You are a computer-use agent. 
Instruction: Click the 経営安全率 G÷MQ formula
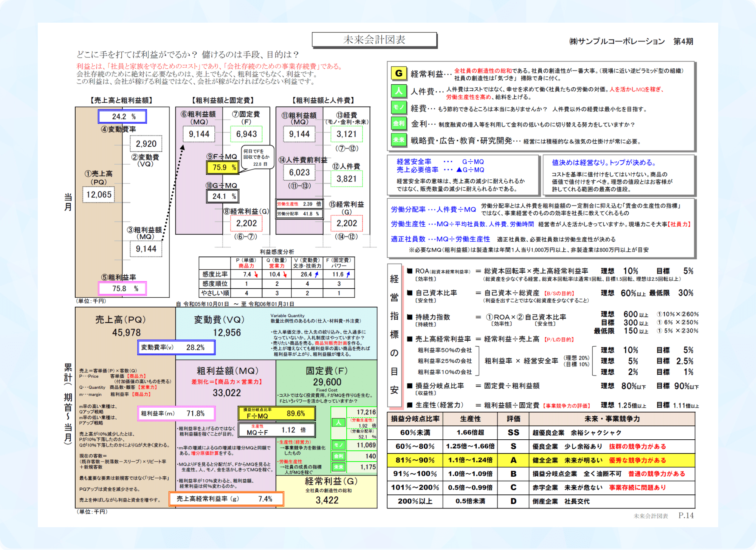pos(440,162)
